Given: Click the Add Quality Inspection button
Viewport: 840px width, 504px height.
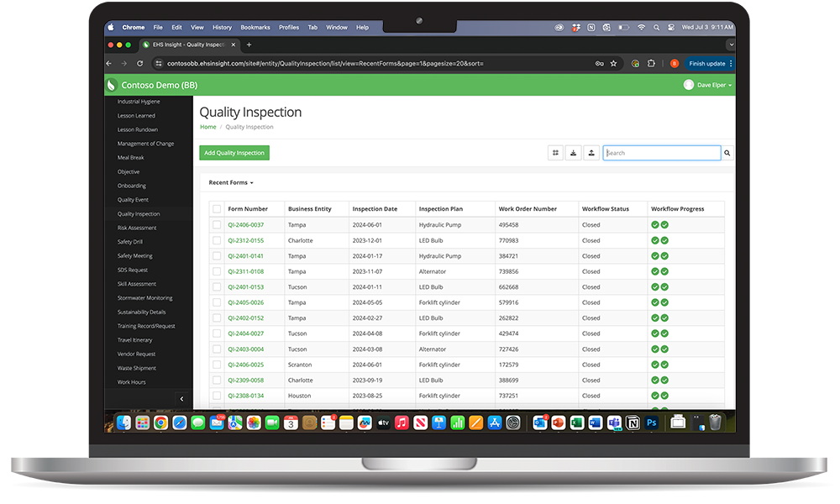Looking at the screenshot, I should [234, 152].
